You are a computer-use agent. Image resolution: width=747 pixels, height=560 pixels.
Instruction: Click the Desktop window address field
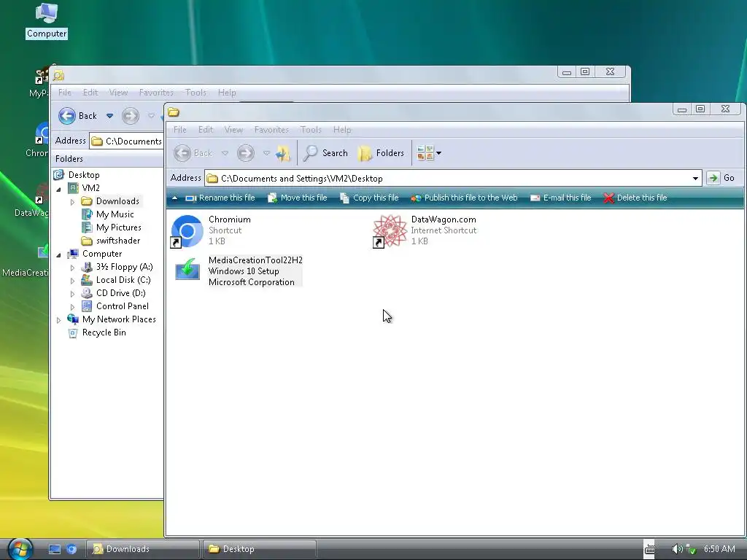452,179
